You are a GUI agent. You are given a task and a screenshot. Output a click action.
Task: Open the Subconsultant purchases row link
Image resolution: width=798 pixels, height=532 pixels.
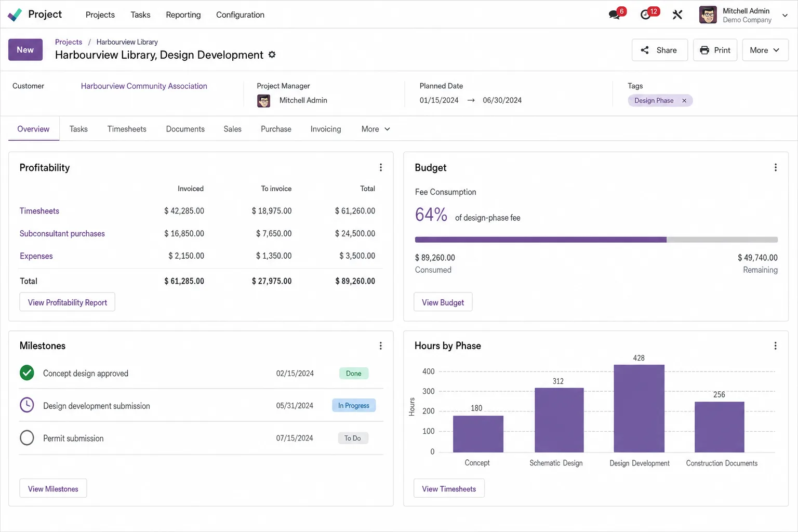62,234
